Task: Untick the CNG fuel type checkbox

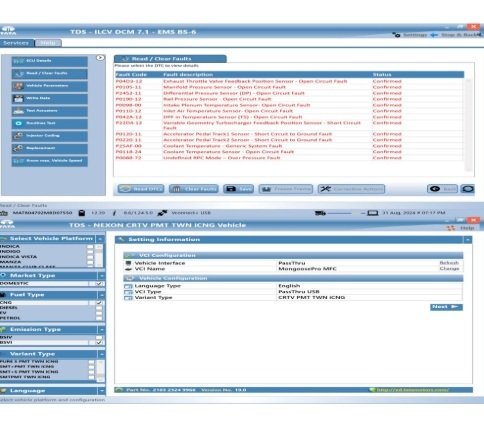Action: point(99,303)
